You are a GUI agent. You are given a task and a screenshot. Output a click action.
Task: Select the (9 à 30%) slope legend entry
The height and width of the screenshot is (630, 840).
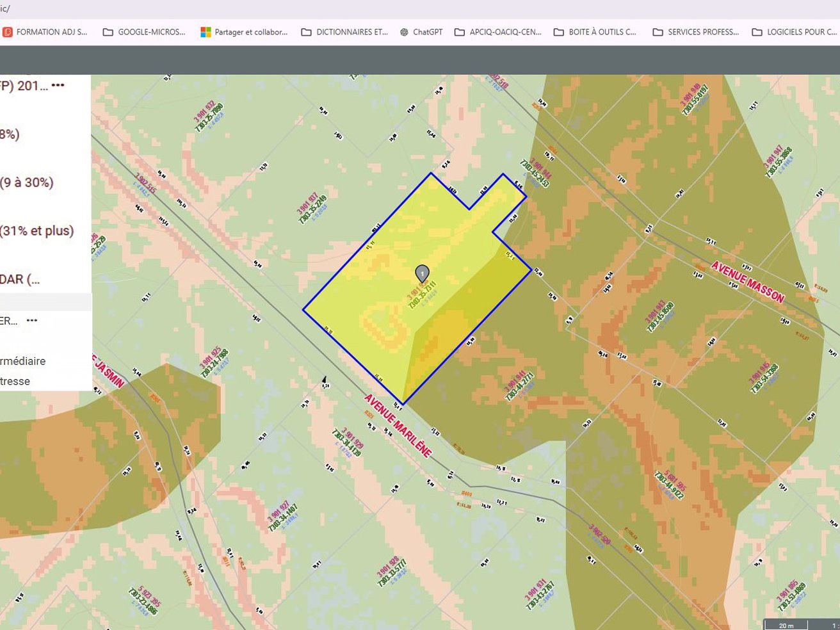click(x=27, y=182)
